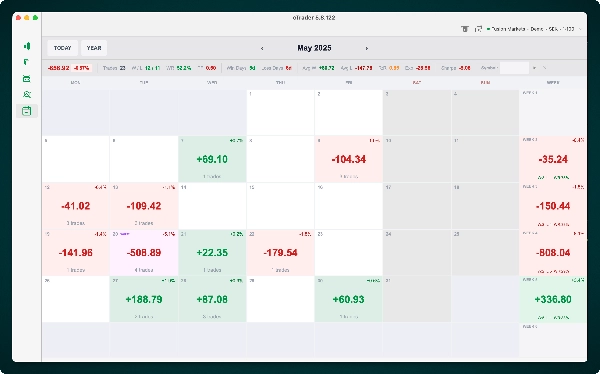Click the first toolbar icon left of the account name
This screenshot has height=374, width=600.
pyautogui.click(x=465, y=29)
